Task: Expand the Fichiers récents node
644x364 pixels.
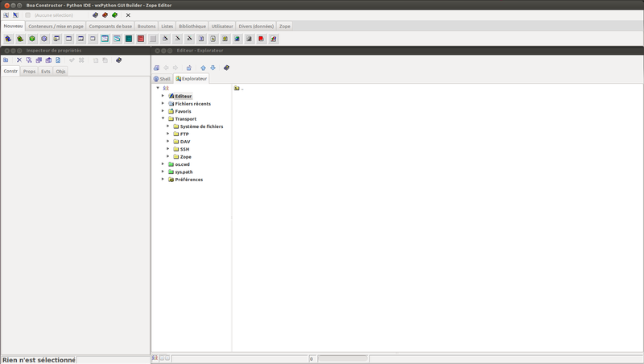Action: 163,103
